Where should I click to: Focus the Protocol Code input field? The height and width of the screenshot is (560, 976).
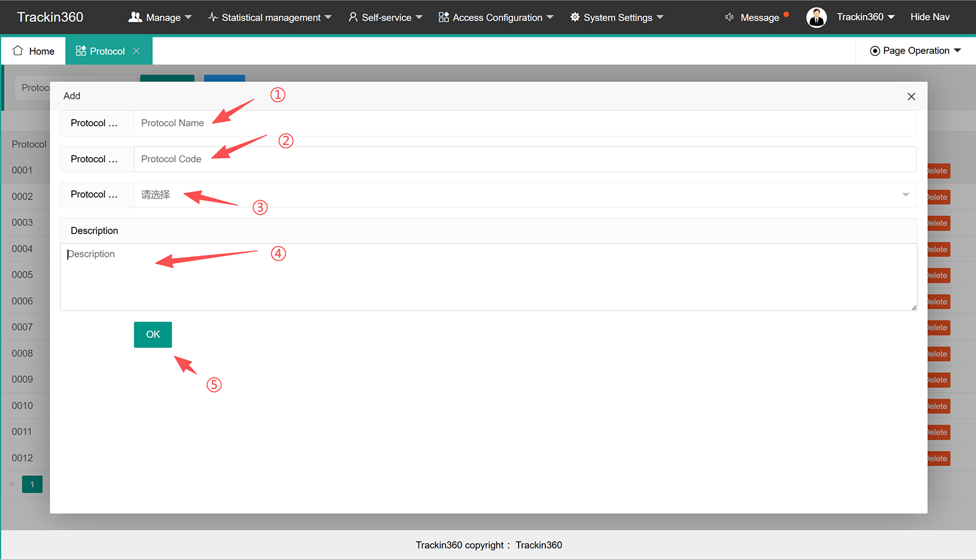coord(525,159)
